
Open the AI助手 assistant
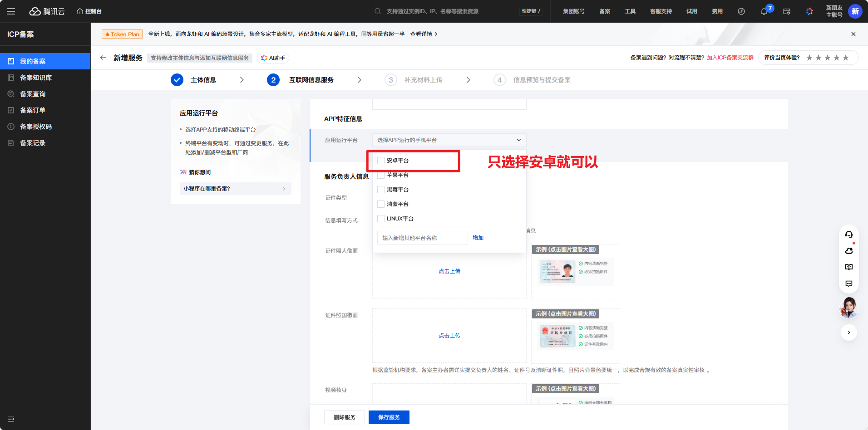click(x=273, y=58)
